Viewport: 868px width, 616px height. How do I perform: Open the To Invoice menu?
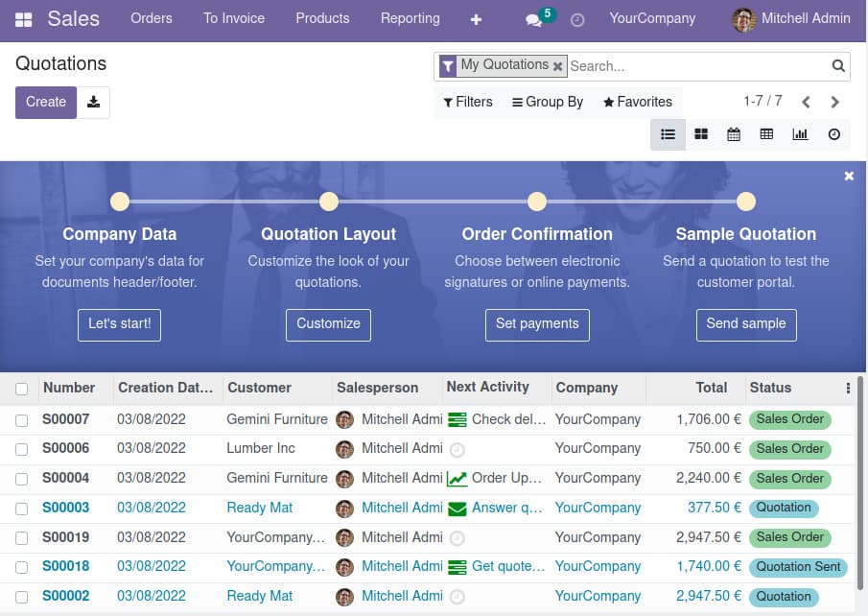coord(234,18)
